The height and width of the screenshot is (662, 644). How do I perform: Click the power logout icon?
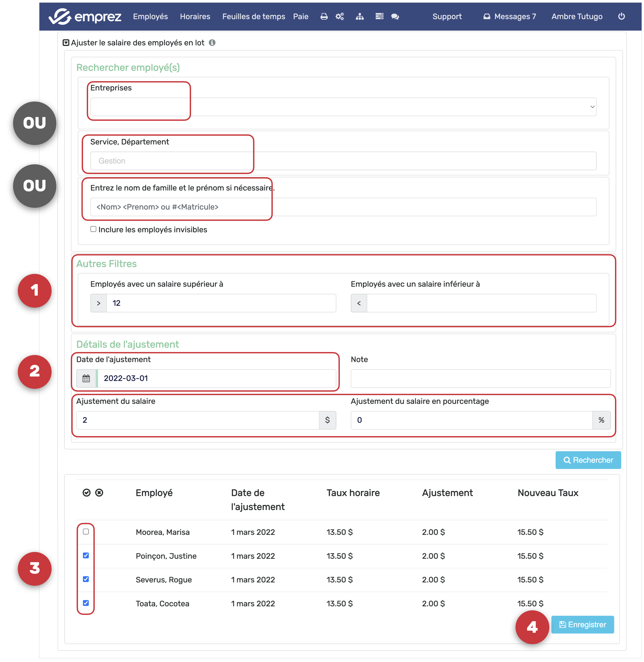click(621, 16)
